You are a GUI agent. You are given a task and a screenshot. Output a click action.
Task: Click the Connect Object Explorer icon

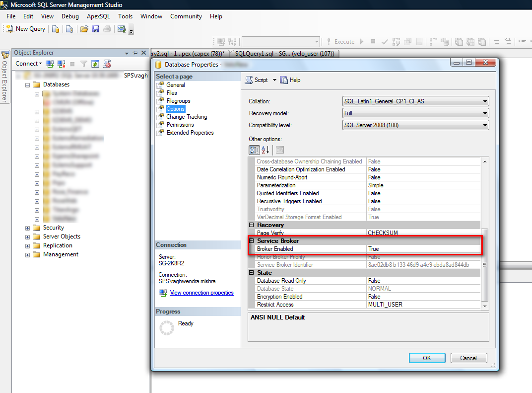pos(50,64)
